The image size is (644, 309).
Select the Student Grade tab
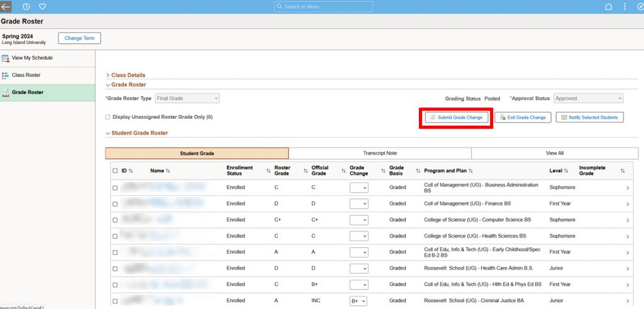click(x=197, y=153)
